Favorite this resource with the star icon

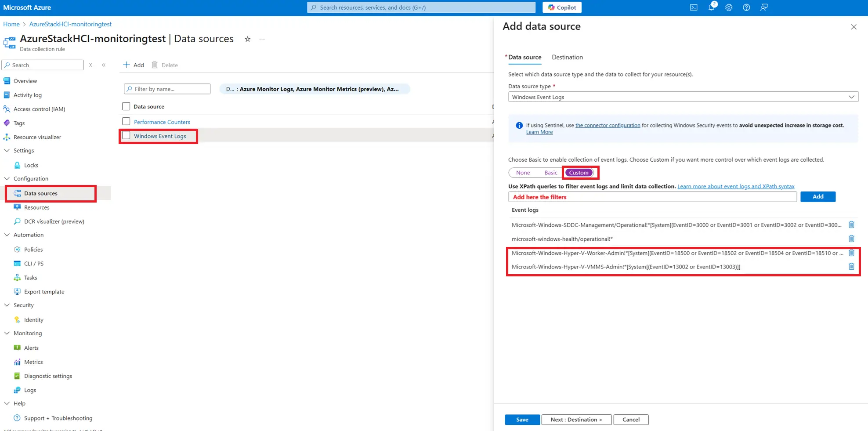click(x=248, y=39)
